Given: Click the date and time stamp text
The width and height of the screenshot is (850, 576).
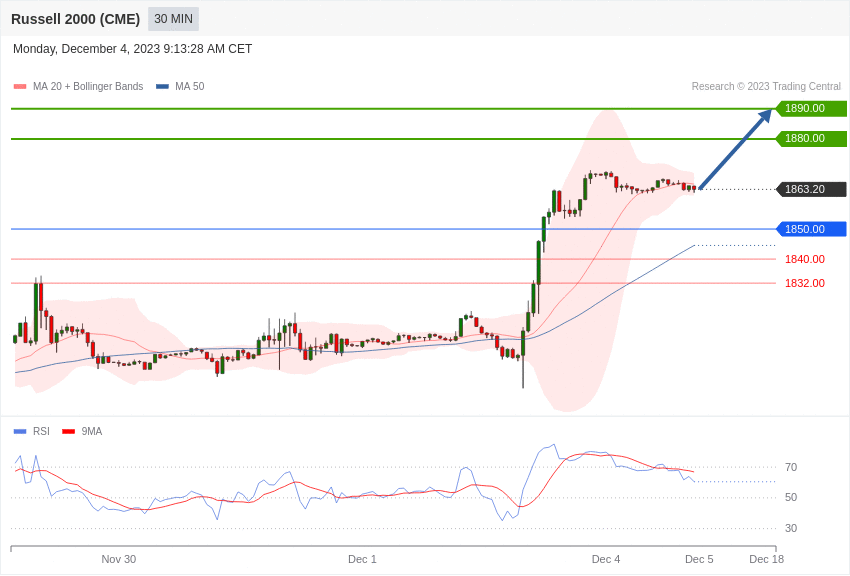Looking at the screenshot, I should point(132,49).
